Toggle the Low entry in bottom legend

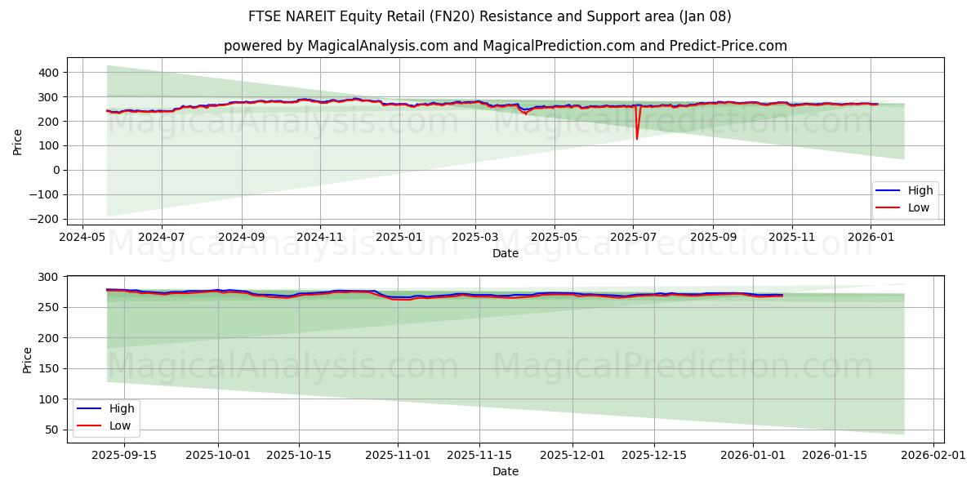[x=118, y=425]
